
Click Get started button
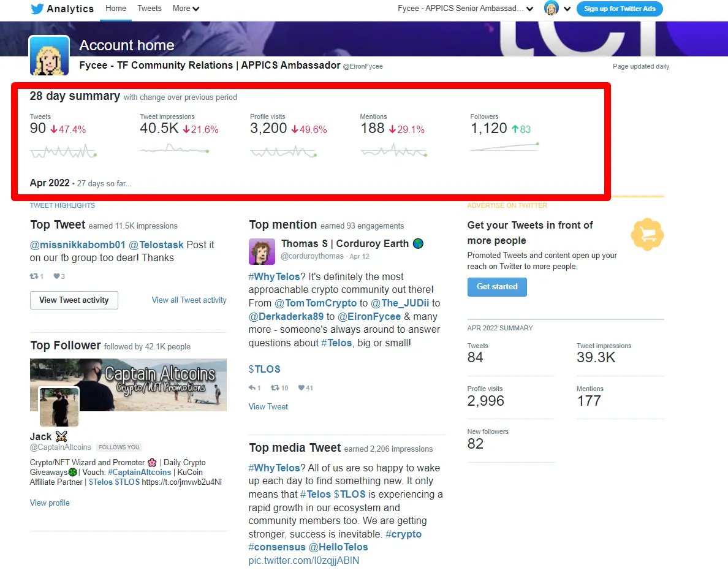[497, 287]
